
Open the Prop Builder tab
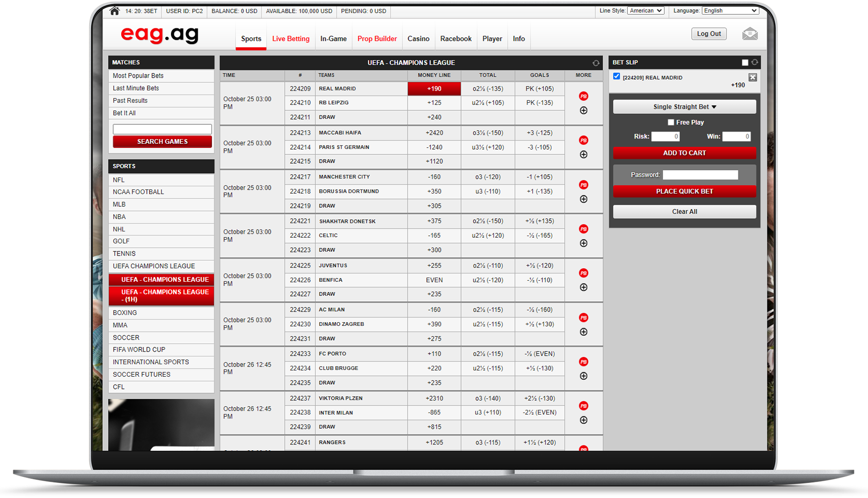(377, 39)
